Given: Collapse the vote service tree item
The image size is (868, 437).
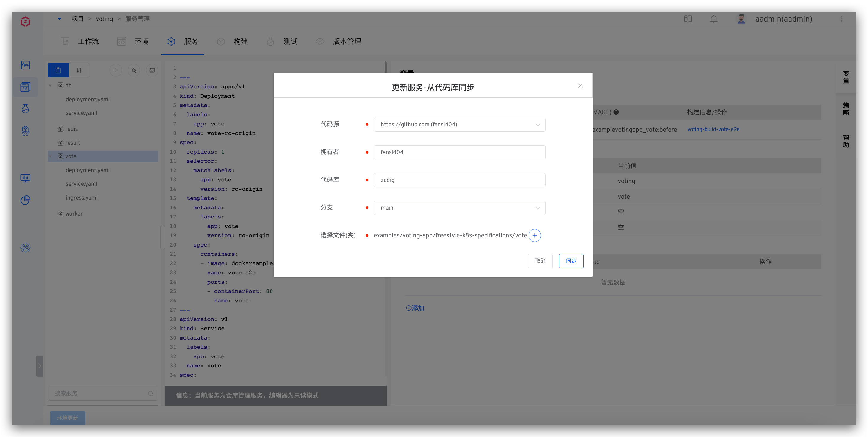Looking at the screenshot, I should click(x=51, y=156).
